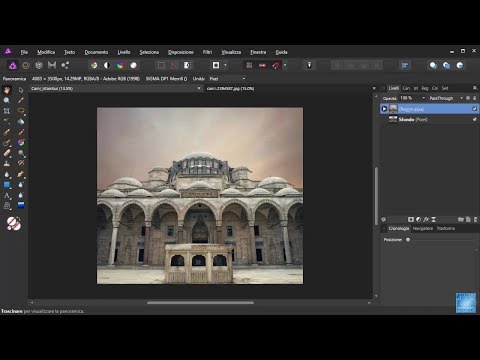Toggle Quick Mask in toolbar

click(216, 65)
